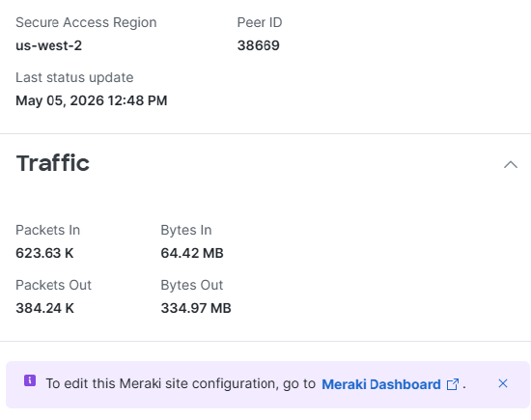This screenshot has width=531, height=420.
Task: Click the Peer ID label
Action: [x=260, y=23]
